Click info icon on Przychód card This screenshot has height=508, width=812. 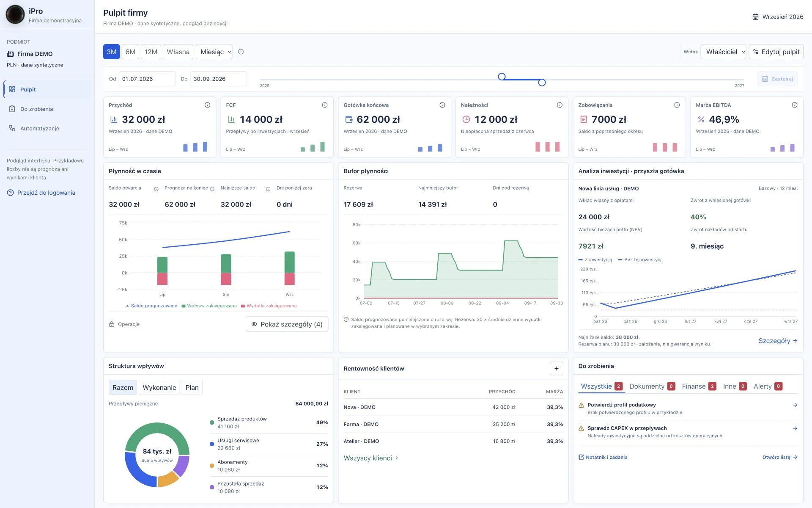tap(207, 105)
